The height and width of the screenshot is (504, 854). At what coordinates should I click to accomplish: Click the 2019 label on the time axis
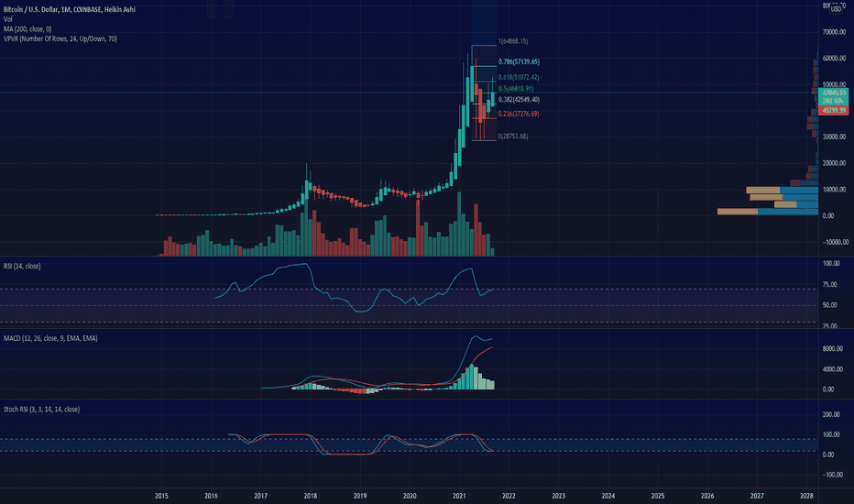(x=360, y=496)
